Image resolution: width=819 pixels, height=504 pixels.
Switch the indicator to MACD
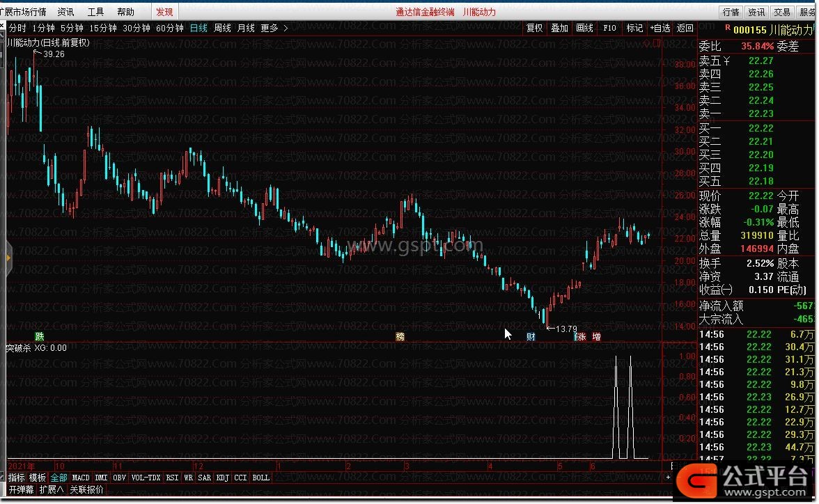click(81, 478)
